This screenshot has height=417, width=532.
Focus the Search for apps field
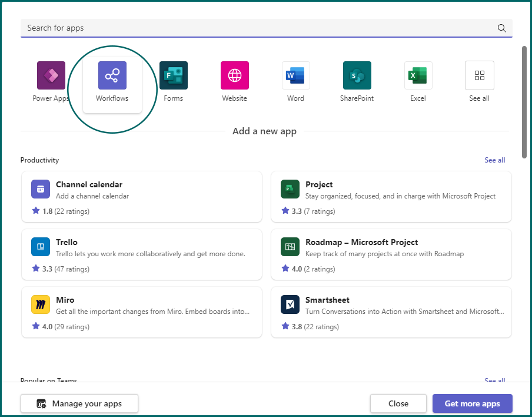267,28
